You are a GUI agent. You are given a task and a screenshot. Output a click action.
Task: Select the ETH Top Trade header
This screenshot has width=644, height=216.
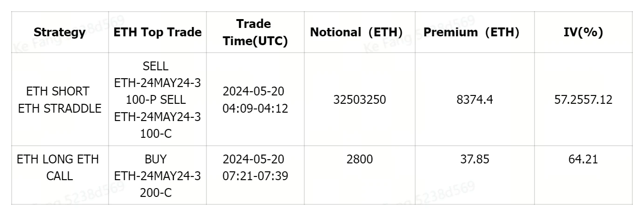tap(158, 33)
